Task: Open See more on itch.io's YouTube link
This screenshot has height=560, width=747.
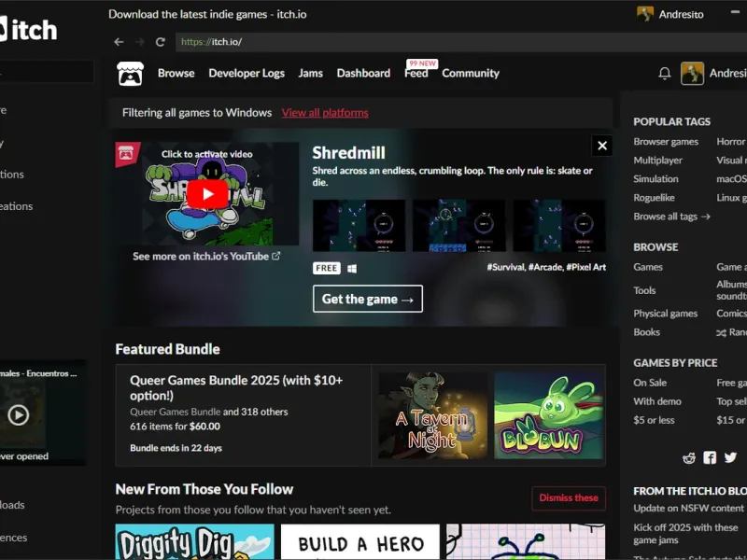Action: pyautogui.click(x=206, y=256)
